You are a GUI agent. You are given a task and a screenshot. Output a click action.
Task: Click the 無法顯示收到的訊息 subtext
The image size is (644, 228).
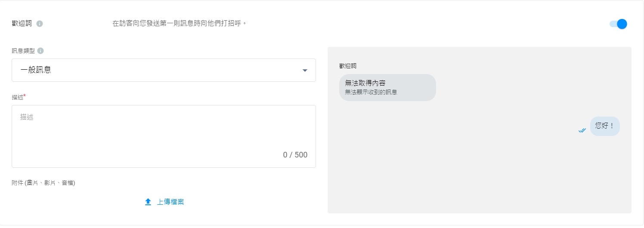371,92
